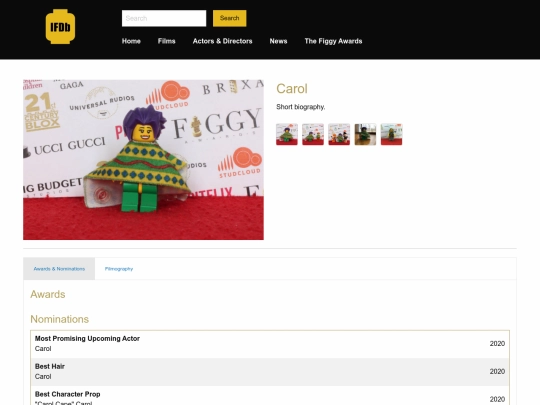
Task: Go to the Films page
Action: pyautogui.click(x=166, y=41)
